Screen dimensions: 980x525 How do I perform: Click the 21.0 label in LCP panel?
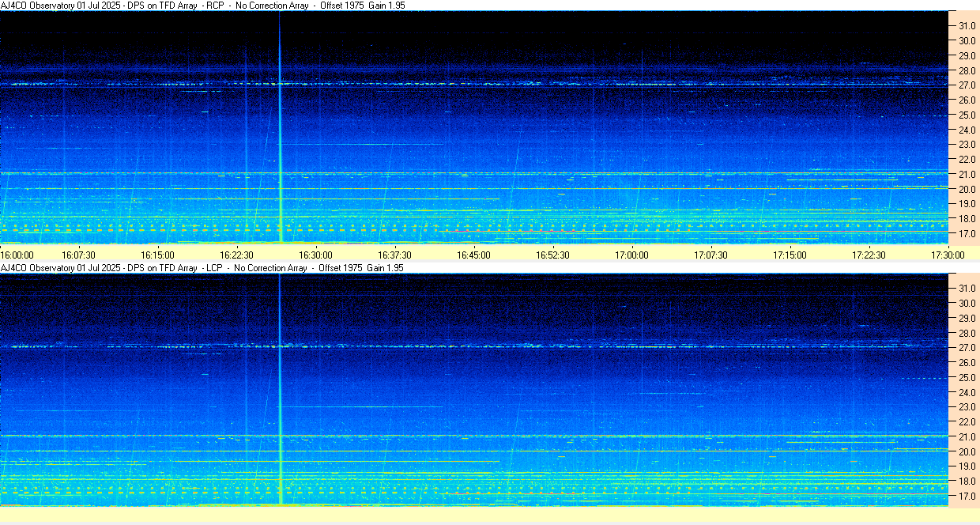click(967, 437)
